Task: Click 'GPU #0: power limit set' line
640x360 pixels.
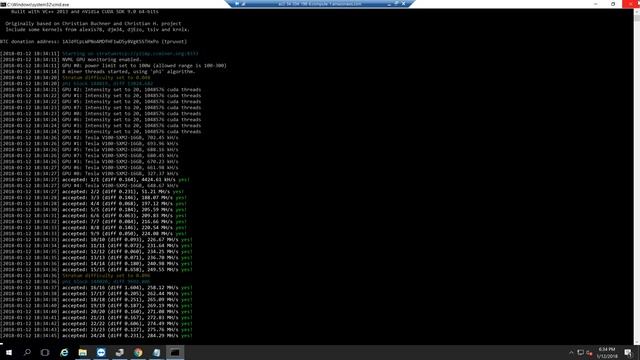Action: [113, 65]
